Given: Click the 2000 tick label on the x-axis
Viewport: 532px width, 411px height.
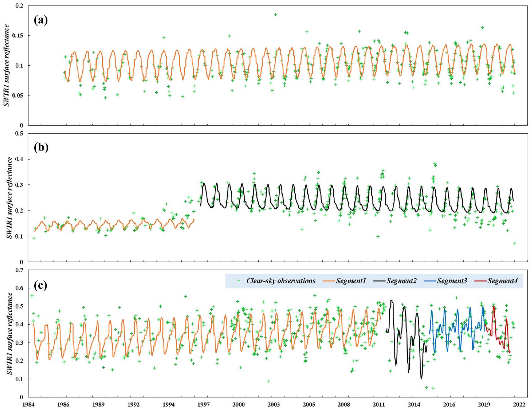Looking at the screenshot, I should pos(239,404).
